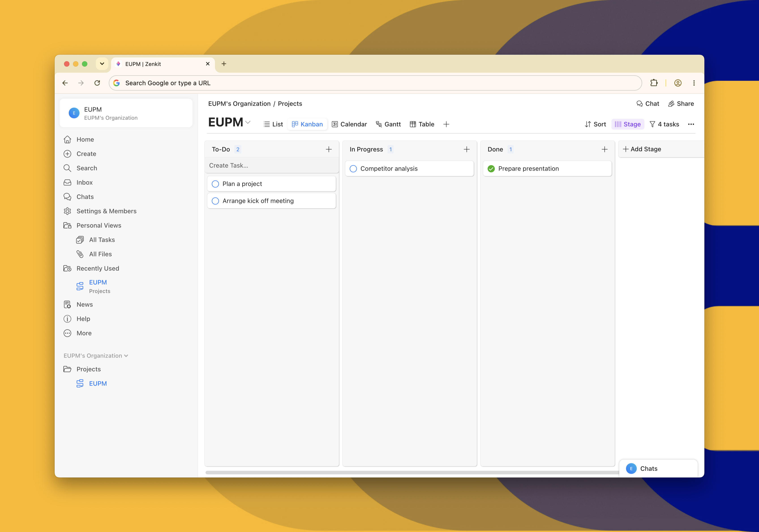Image resolution: width=759 pixels, height=532 pixels.
Task: Open the Inbox in sidebar
Action: 78,182
